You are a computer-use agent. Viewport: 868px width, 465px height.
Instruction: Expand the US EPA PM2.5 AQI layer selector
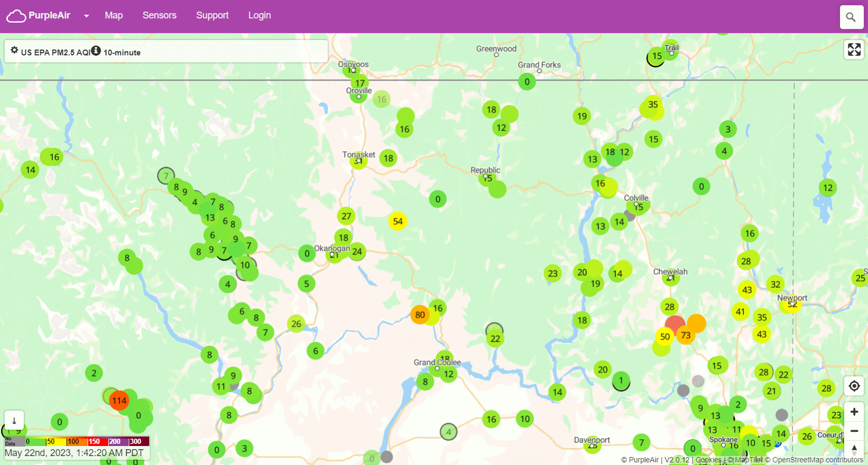click(55, 53)
